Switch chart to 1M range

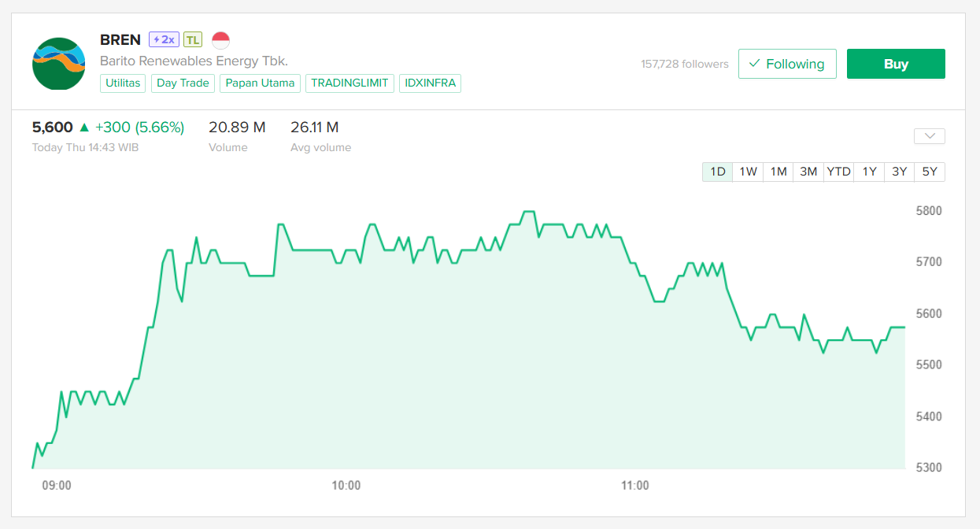coord(778,172)
